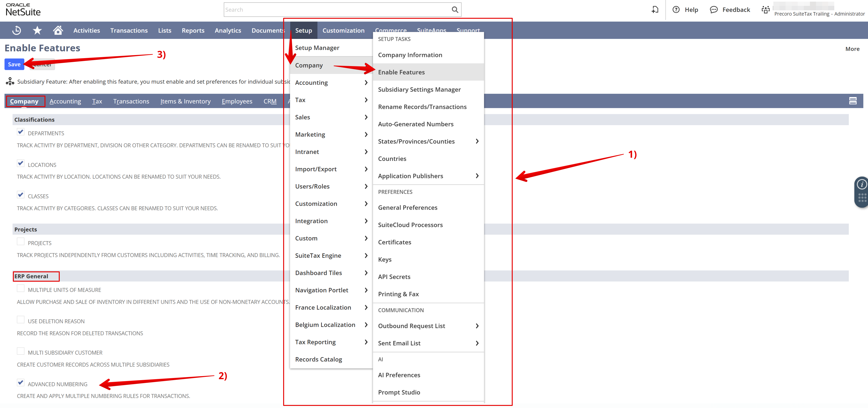This screenshot has width=868, height=408.
Task: Enable Use Deletion Reason checkbox
Action: [x=21, y=320]
